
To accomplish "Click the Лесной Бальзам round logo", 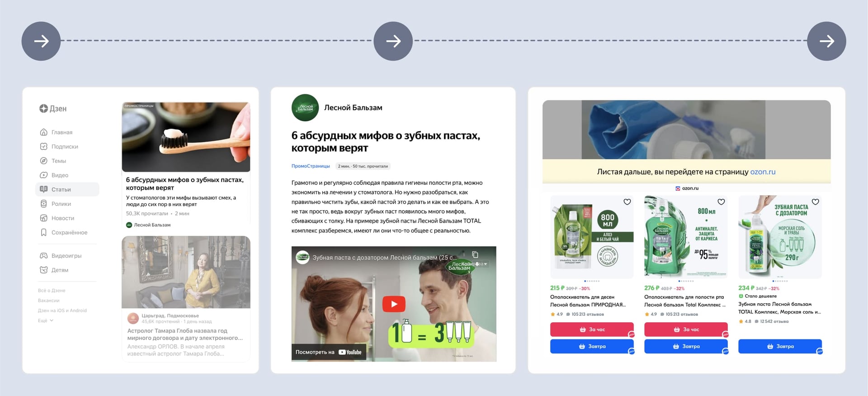I will click(x=305, y=108).
